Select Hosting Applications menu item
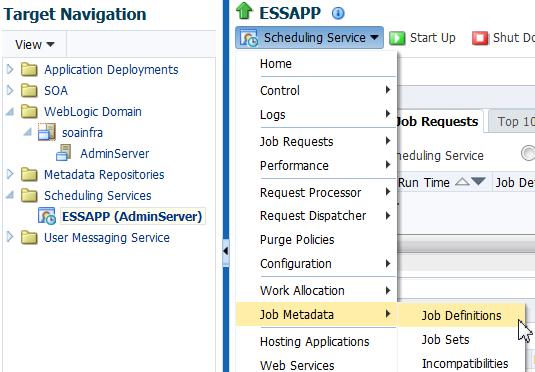The width and height of the screenshot is (535, 372). pyautogui.click(x=316, y=341)
